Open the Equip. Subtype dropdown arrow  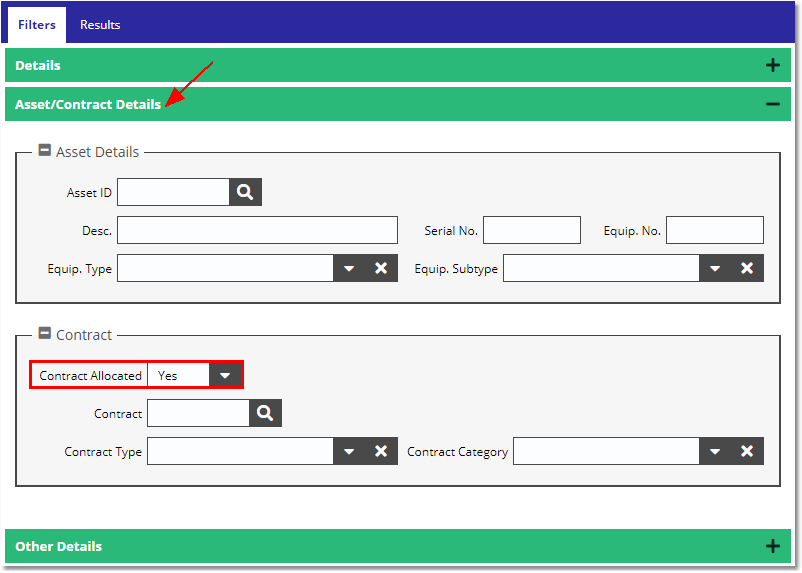[715, 268]
